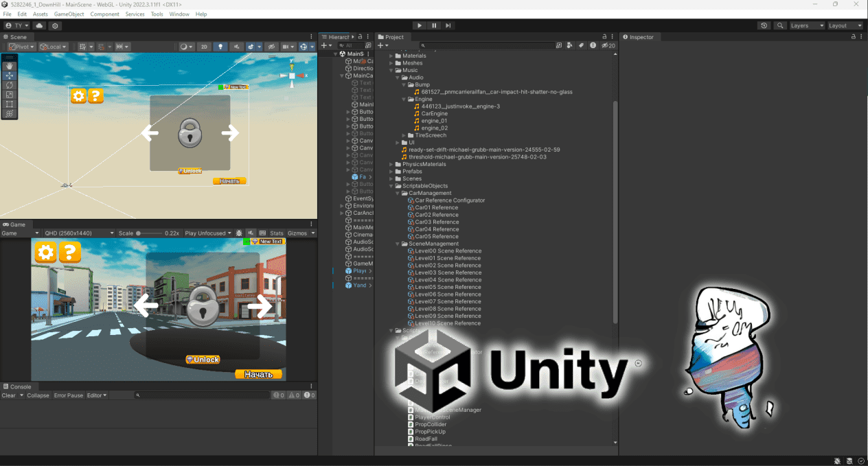Open the Layers dropdown

(807, 25)
